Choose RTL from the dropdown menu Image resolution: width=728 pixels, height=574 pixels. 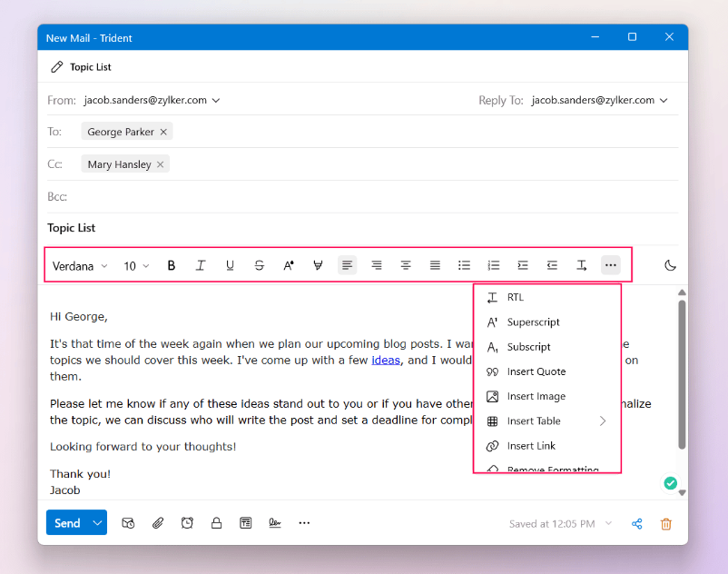547,297
